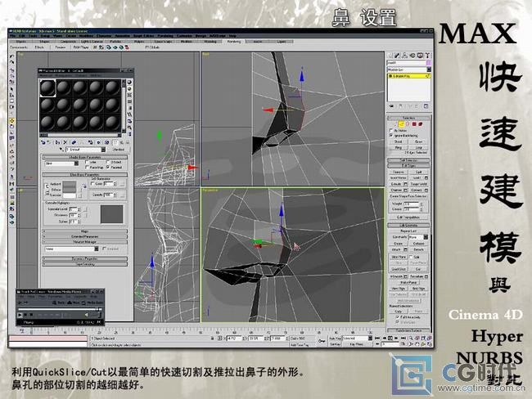The height and width of the screenshot is (399, 532).
Task: Open Viewport Manager dropdown
Action: (72, 249)
